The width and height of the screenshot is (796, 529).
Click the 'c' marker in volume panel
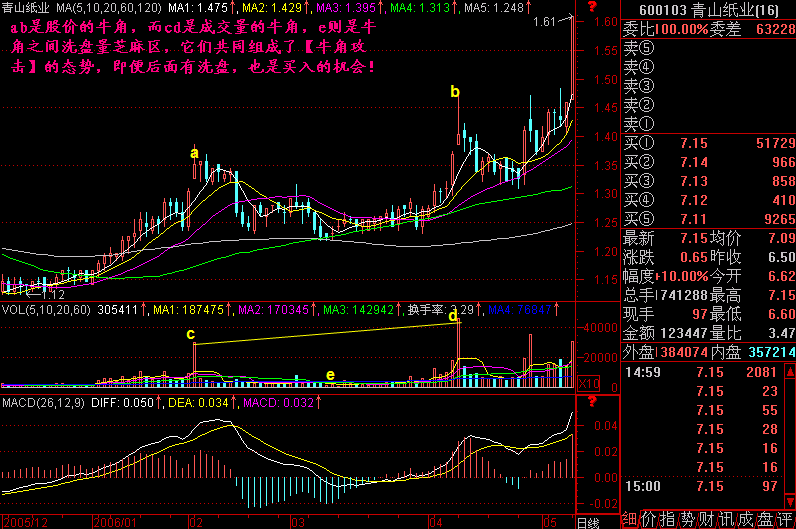190,333
